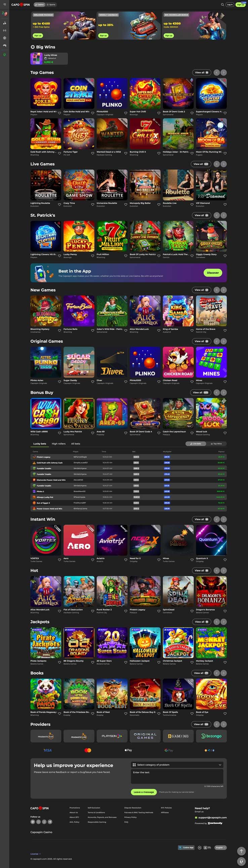Open the Instagram icon under Follow us

click(x=38, y=822)
